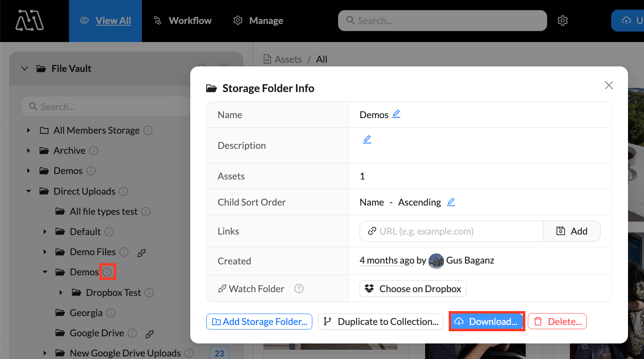Click Demo Files watch folder link icon
Screen dimensions: 644x359
[x=141, y=253]
